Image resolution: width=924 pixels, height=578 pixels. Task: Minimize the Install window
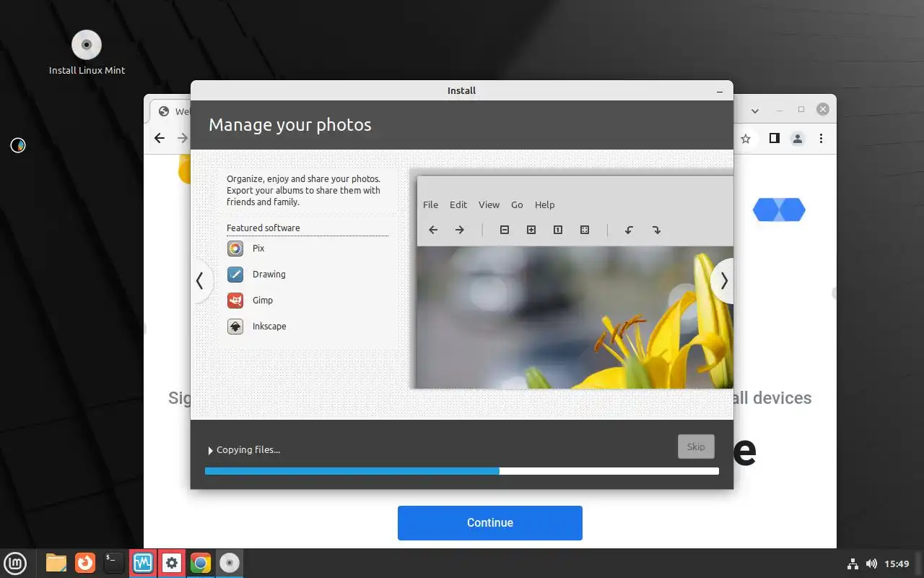[x=719, y=91]
